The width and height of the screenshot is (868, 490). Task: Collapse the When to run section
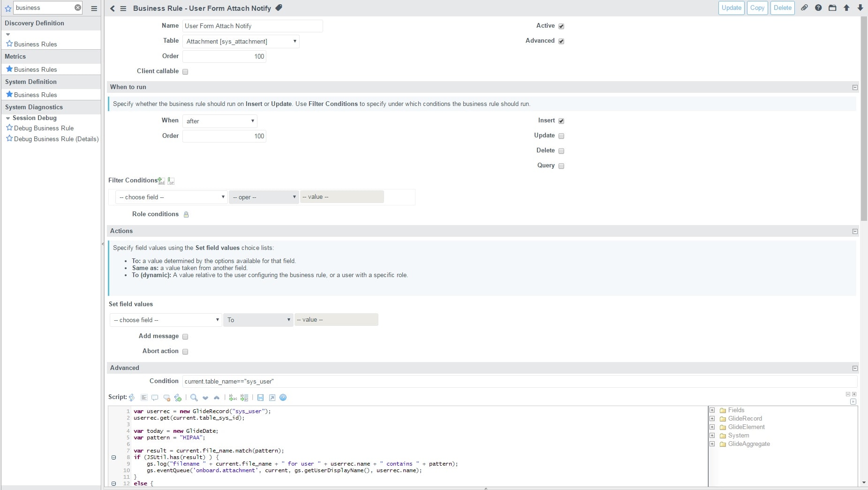point(855,88)
